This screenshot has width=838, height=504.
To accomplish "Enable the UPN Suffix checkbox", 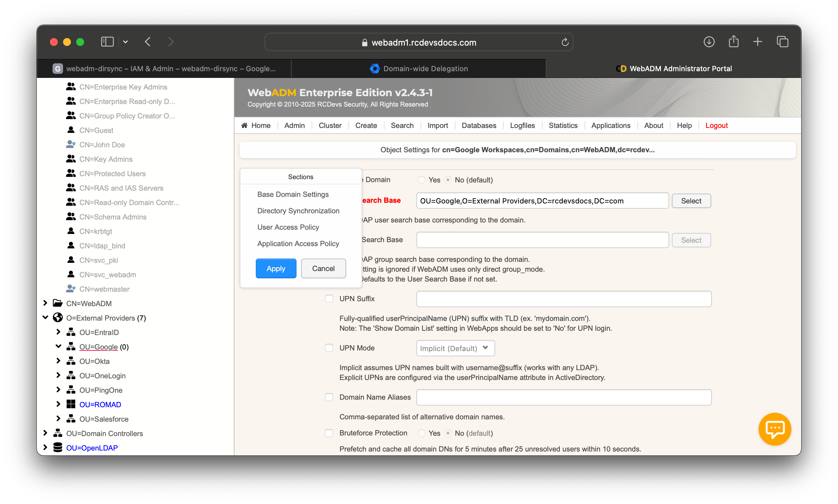I will pyautogui.click(x=329, y=299).
